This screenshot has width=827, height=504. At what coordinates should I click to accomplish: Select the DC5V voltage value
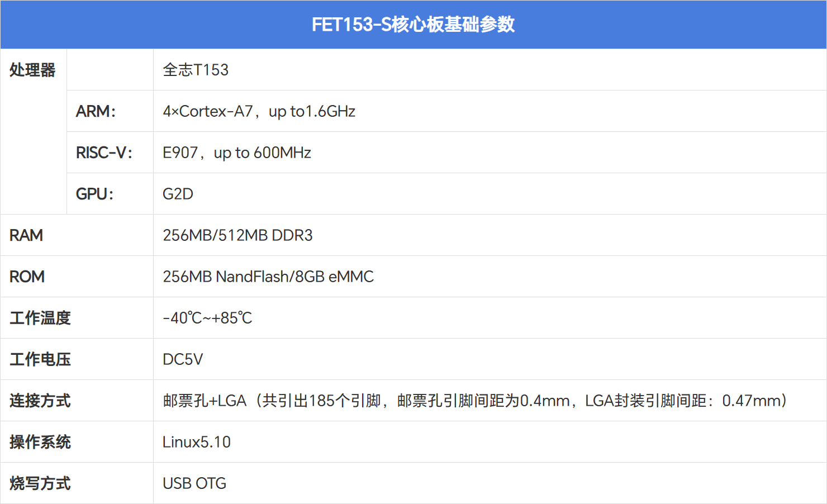click(183, 359)
